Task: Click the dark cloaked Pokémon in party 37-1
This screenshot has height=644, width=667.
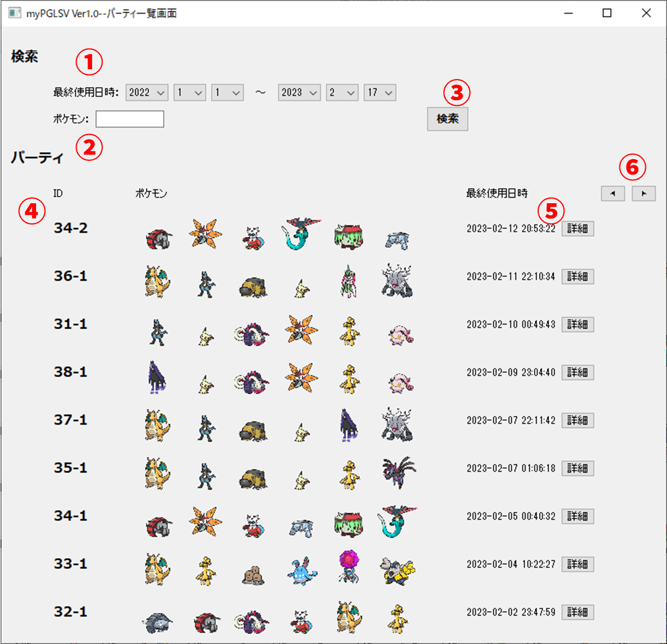Action: coord(349,425)
